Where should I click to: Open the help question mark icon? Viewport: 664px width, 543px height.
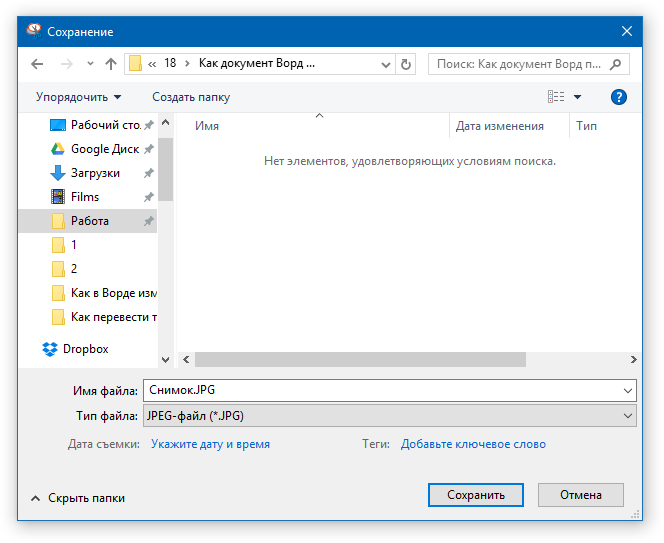(x=618, y=97)
